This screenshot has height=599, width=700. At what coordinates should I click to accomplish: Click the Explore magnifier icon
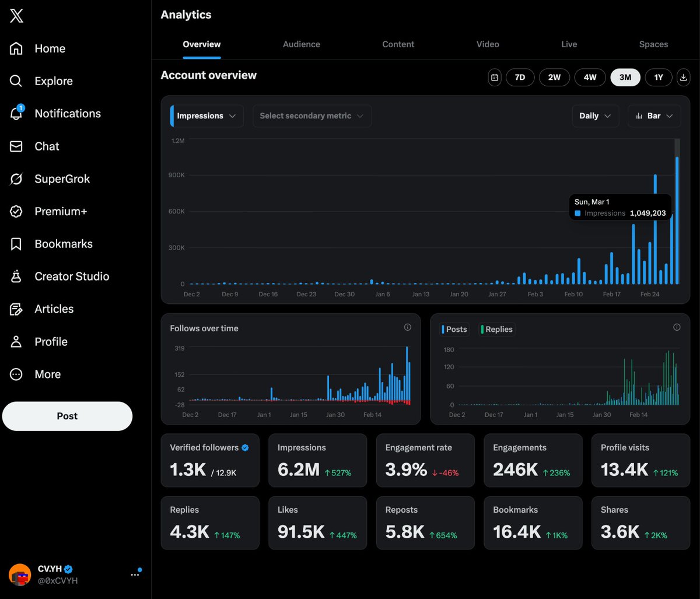point(16,81)
